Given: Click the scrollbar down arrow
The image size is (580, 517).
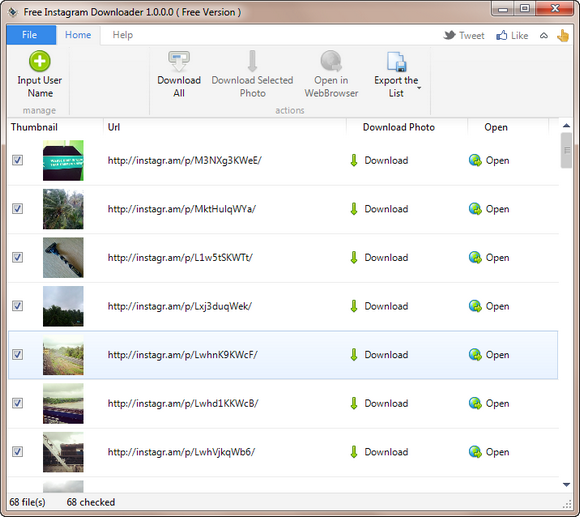Looking at the screenshot, I should point(566,485).
